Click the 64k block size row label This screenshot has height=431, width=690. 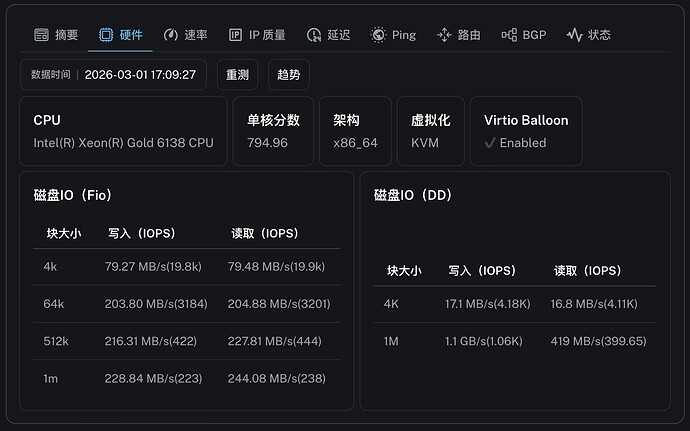click(54, 304)
